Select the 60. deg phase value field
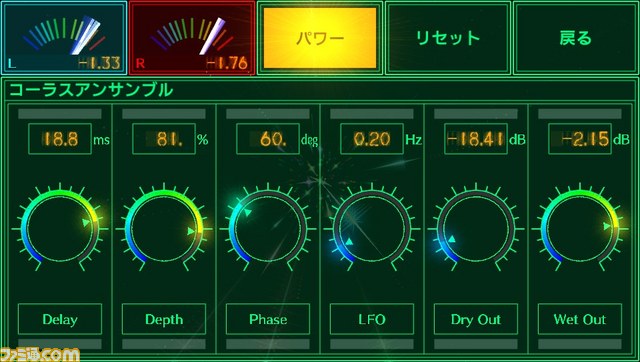 coord(268,139)
